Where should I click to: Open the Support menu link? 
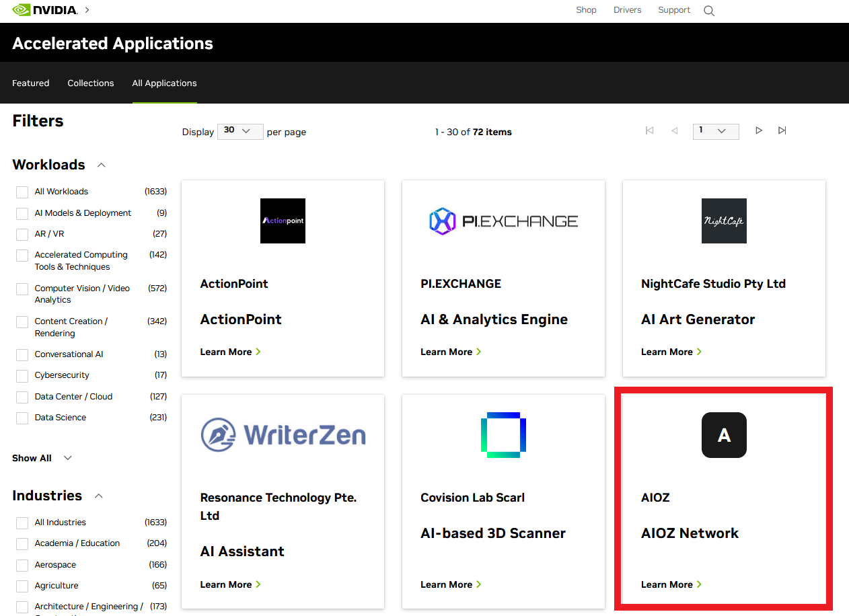coord(674,10)
